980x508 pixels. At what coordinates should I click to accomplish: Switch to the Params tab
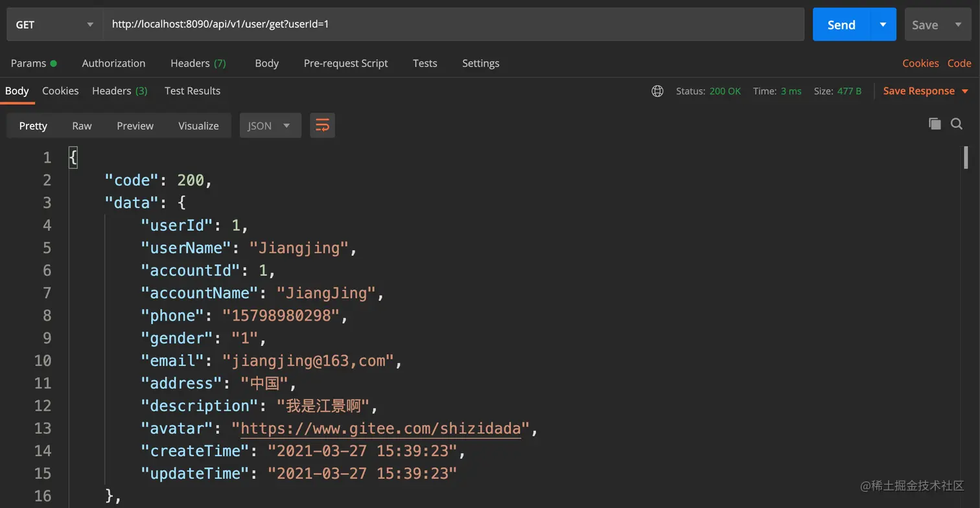(x=34, y=63)
